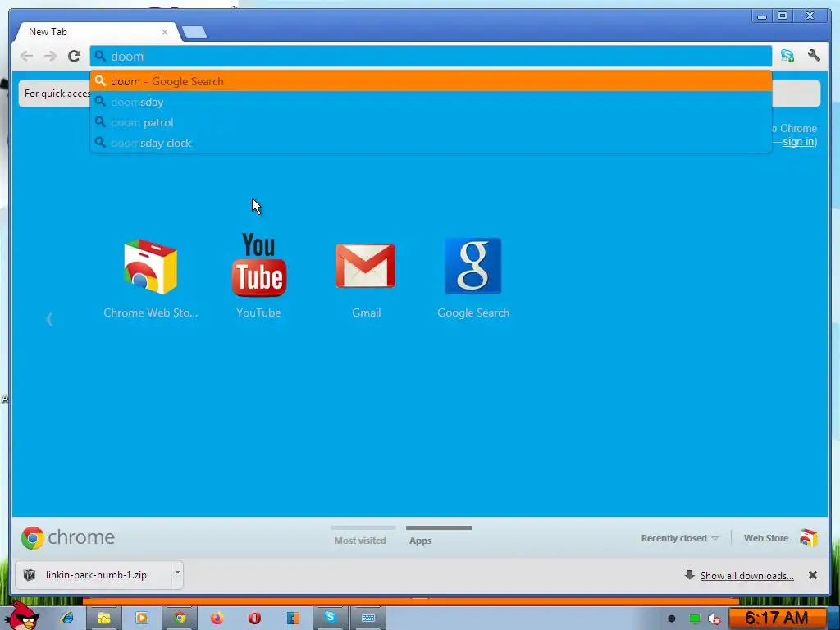This screenshot has height=630, width=840.
Task: Open the on-screen keyboard taskbar icon
Action: click(368, 619)
